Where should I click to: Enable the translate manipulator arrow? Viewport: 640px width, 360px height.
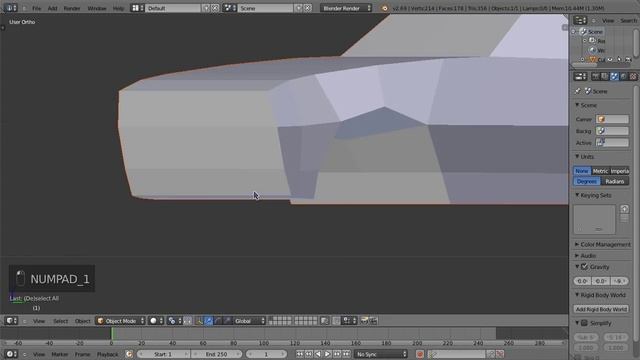209,321
